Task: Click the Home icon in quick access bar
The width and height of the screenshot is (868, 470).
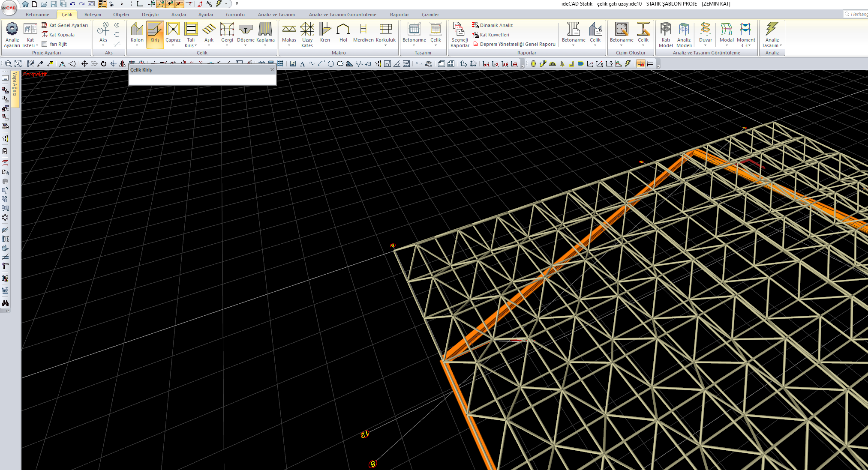Action: click(x=25, y=4)
